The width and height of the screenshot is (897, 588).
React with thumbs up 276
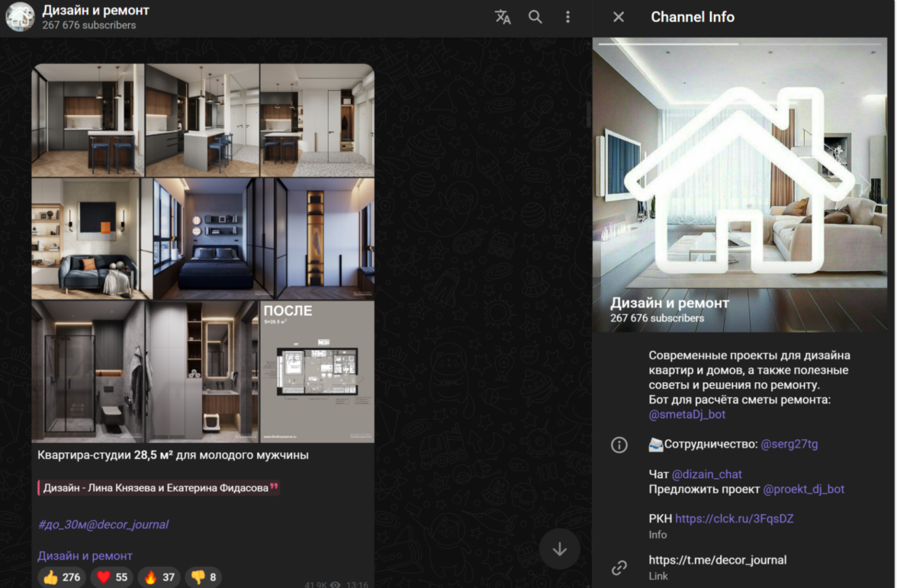click(x=62, y=577)
